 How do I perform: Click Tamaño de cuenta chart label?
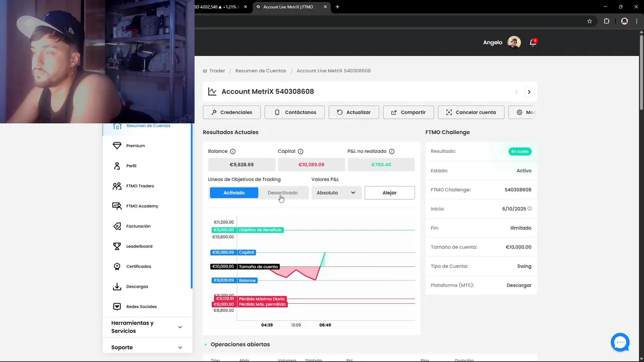click(258, 266)
